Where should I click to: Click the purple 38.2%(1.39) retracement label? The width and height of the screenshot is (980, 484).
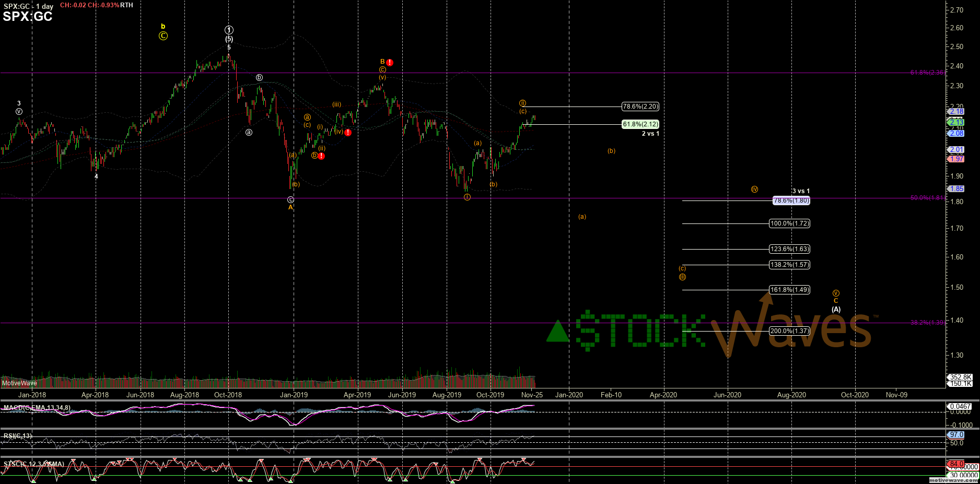click(x=927, y=323)
